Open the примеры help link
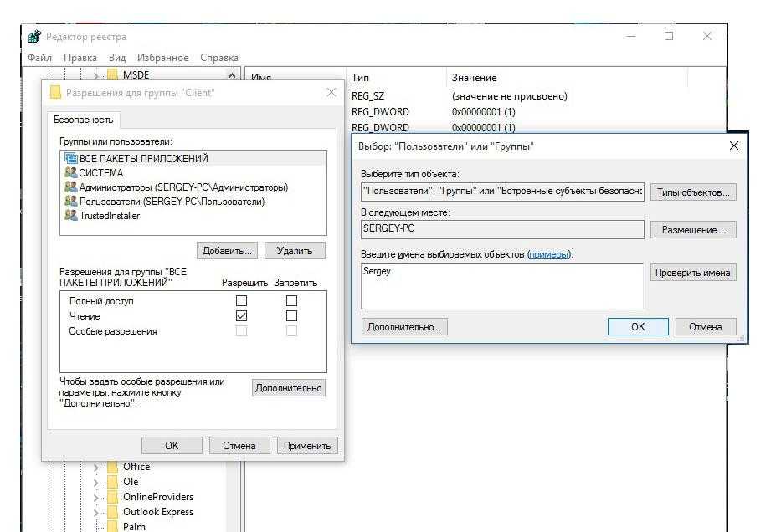Viewport: 781px width, 532px height. pyautogui.click(x=548, y=254)
